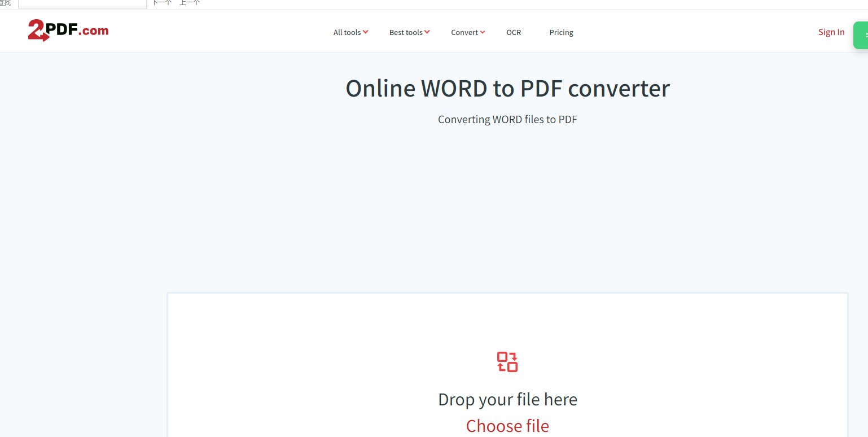Click the 查找 label beside the find box

tap(5, 3)
